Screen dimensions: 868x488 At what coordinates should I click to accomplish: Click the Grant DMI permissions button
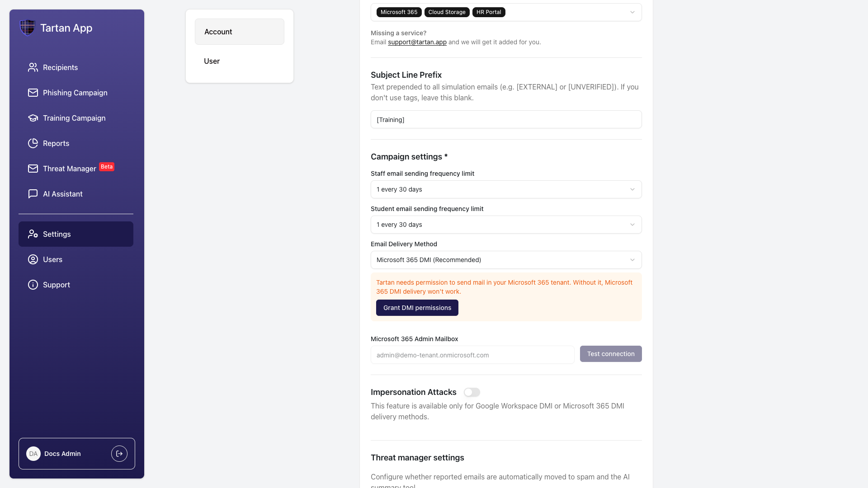[417, 308]
